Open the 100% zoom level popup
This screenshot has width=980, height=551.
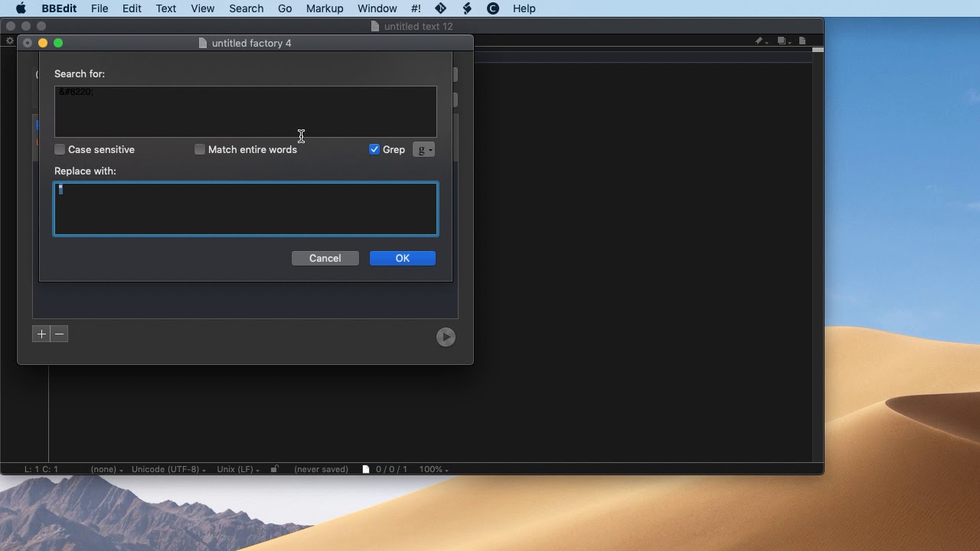pos(433,469)
